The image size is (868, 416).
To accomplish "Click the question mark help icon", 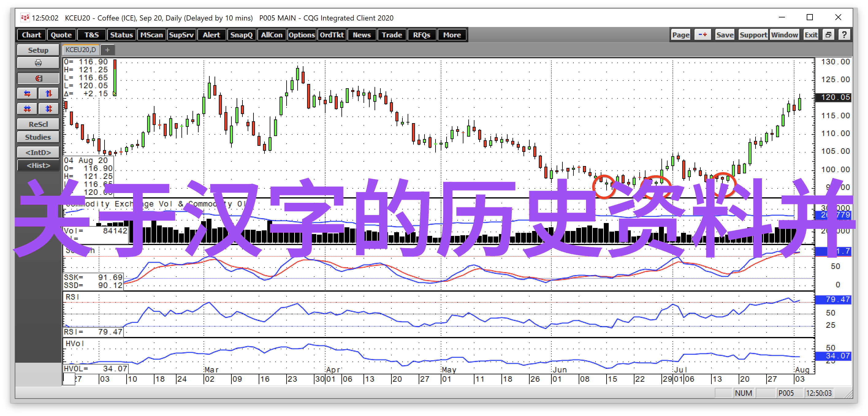I will coord(844,35).
